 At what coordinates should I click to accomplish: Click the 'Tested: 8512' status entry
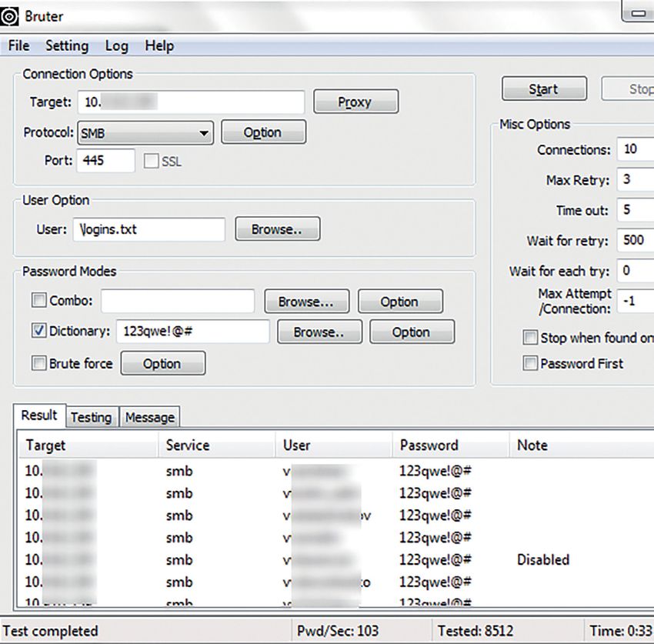coord(475,631)
